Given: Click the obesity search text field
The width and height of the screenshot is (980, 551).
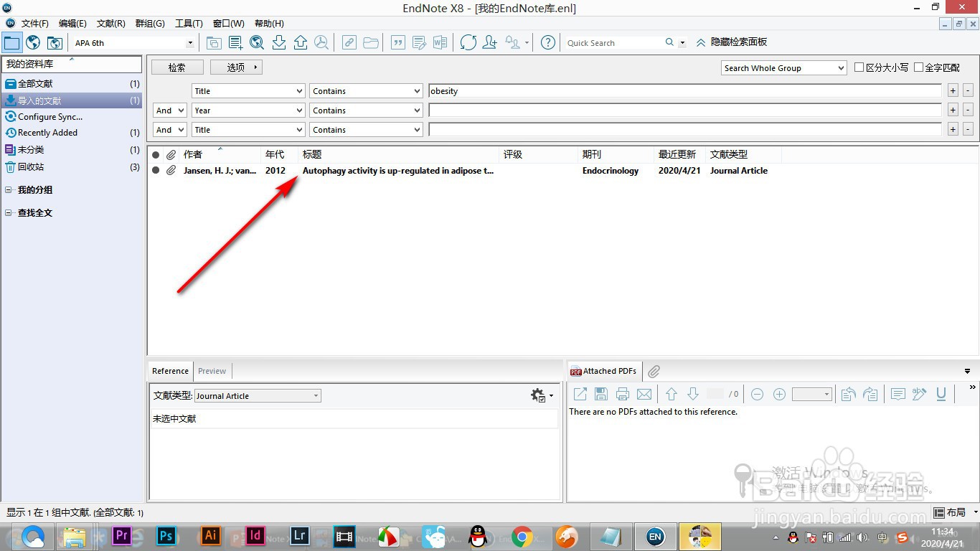Looking at the screenshot, I should click(x=684, y=91).
